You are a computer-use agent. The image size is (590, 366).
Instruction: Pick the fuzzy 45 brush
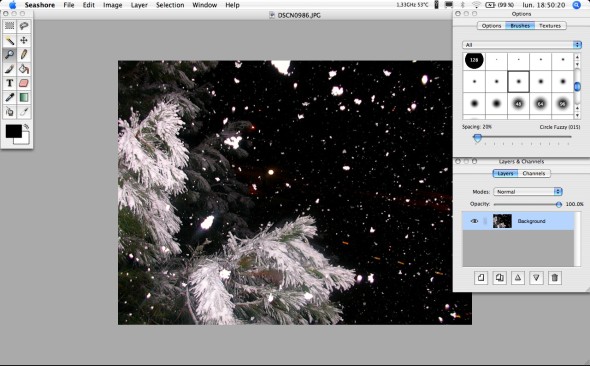click(519, 103)
